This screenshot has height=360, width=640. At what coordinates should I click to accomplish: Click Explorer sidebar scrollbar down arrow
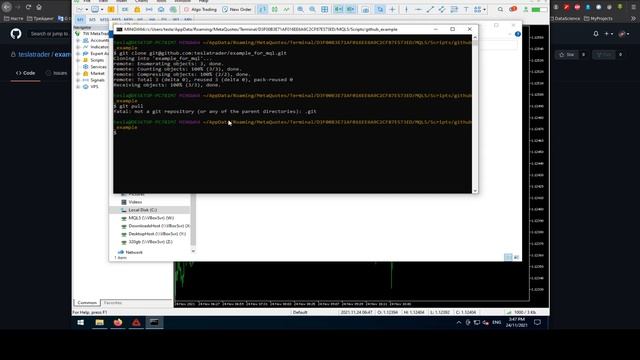(x=193, y=251)
